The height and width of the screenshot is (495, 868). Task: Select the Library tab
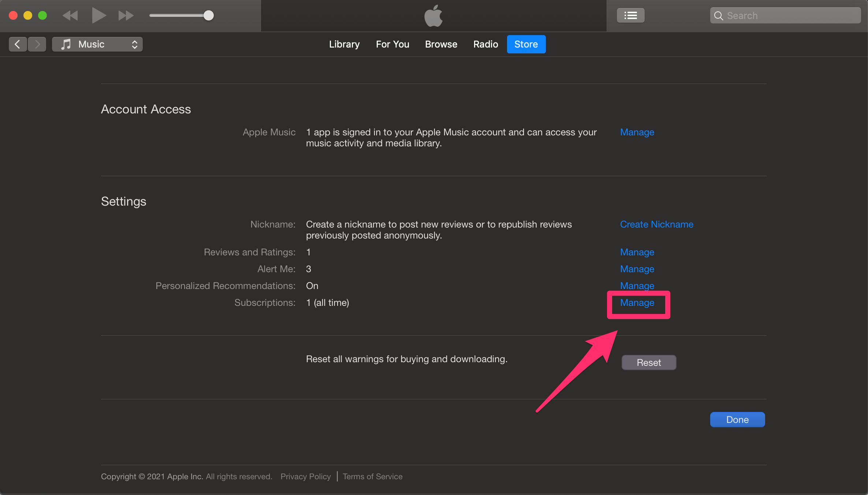344,44
